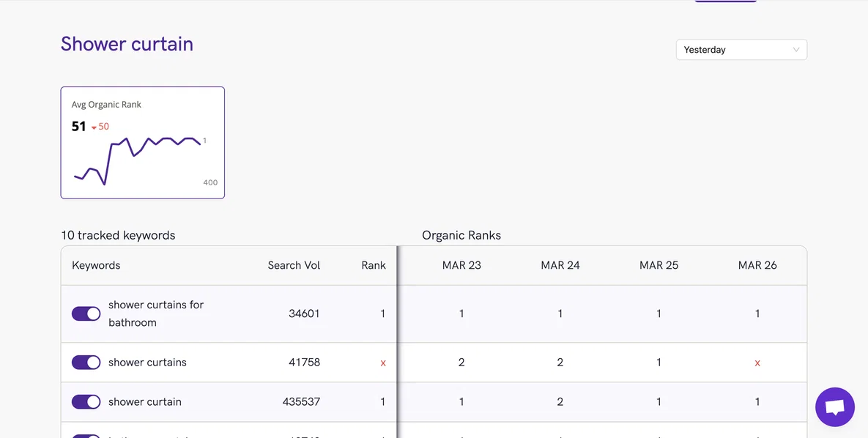This screenshot has height=438, width=868.
Task: Click the MAR 24 column header
Action: click(x=560, y=265)
